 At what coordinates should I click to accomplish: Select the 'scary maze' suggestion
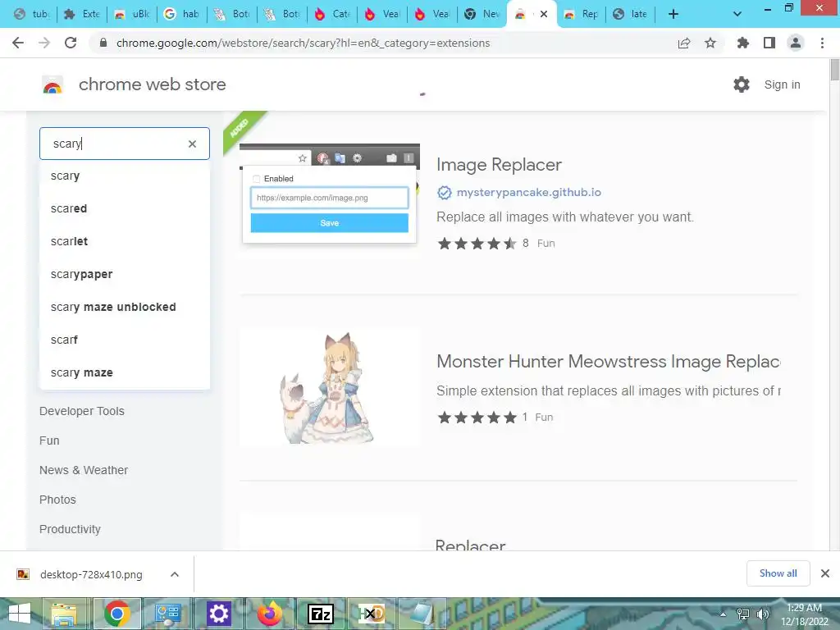(125, 372)
